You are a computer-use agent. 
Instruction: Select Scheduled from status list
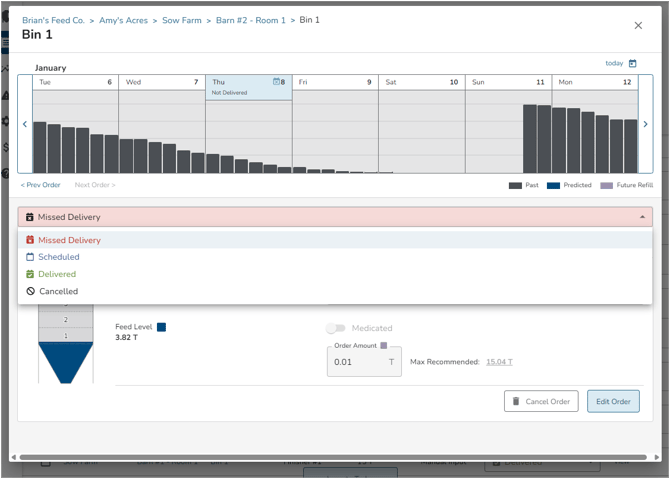[x=59, y=257]
